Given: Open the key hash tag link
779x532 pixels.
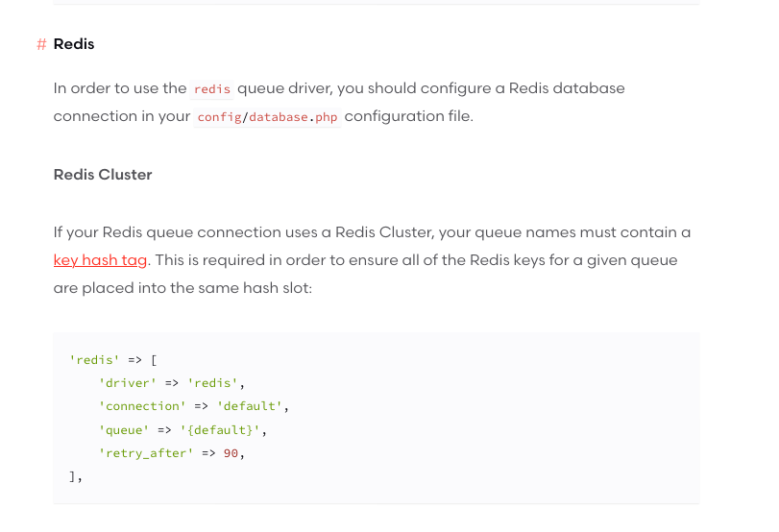Looking at the screenshot, I should click(x=100, y=260).
